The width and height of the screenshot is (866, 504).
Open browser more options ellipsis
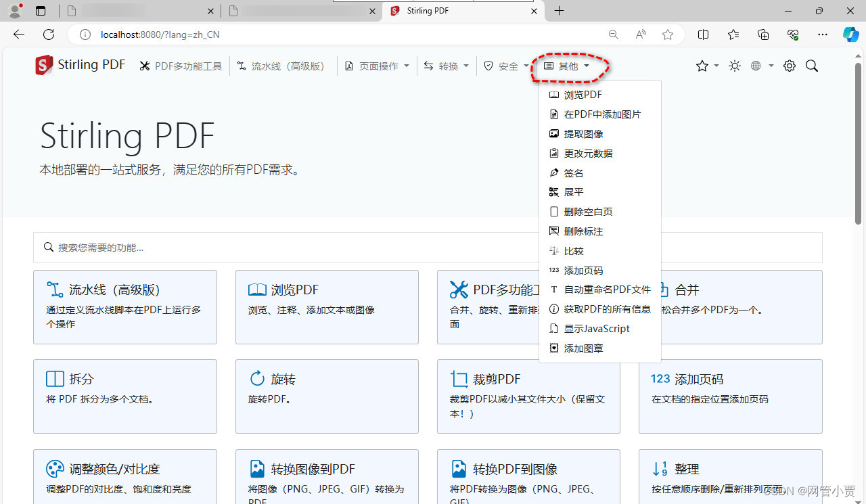(x=823, y=35)
